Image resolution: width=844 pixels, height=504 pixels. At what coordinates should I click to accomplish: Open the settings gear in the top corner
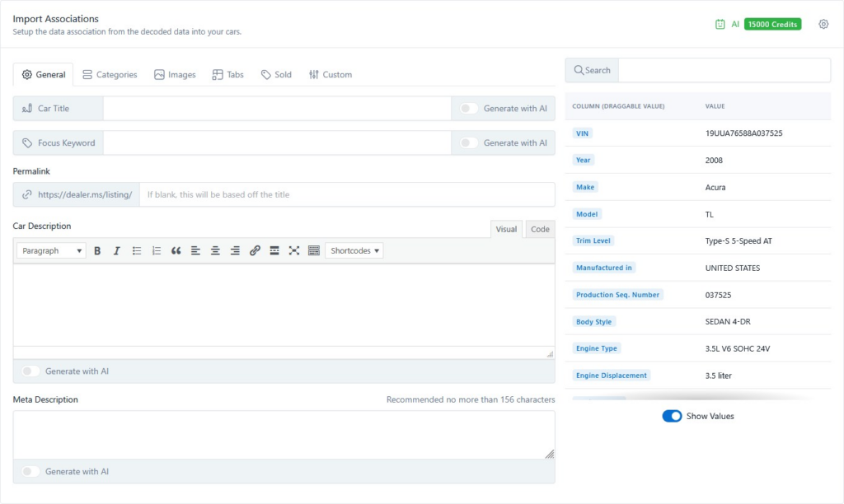823,25
